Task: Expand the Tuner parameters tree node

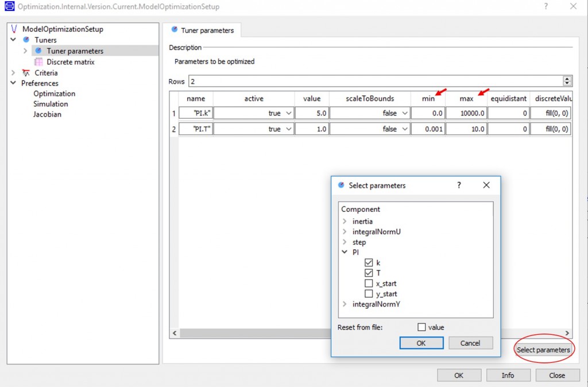Action: click(x=25, y=51)
